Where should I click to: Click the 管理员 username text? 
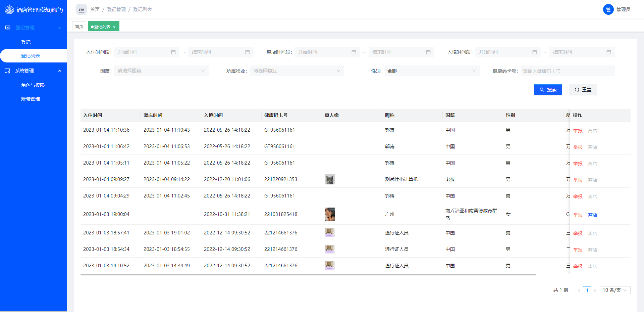(x=624, y=9)
